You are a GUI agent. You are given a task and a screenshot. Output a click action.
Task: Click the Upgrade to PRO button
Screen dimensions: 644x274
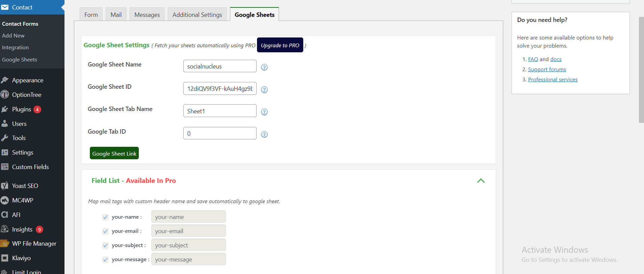coord(280,45)
